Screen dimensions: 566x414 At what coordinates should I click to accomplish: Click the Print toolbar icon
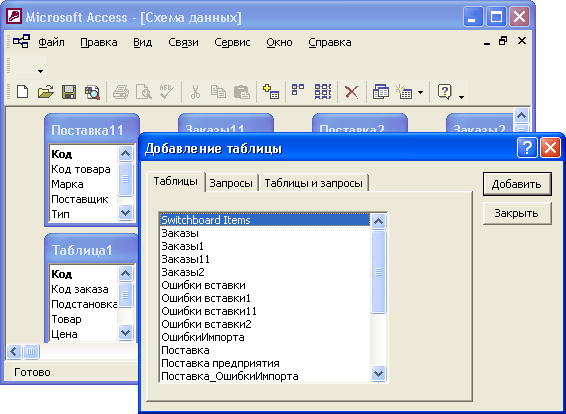[x=121, y=92]
